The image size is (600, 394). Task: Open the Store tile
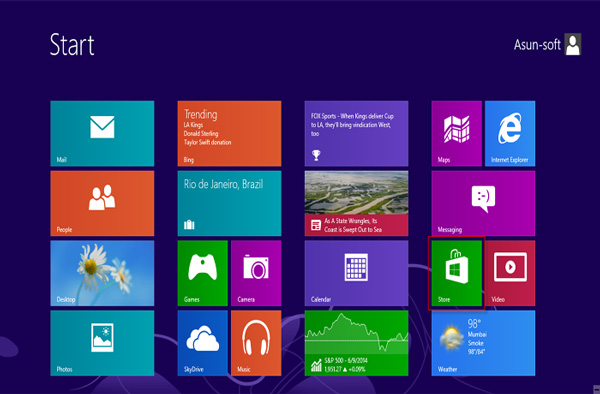click(x=457, y=273)
